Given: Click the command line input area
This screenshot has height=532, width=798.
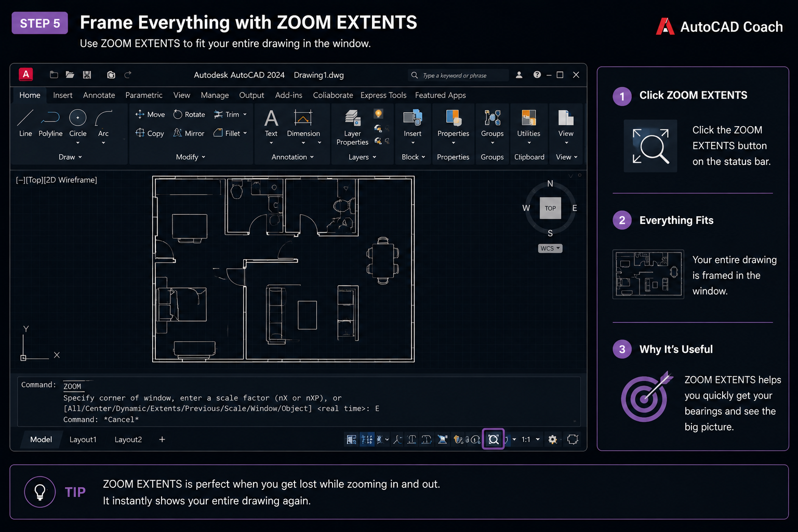Looking at the screenshot, I should (299, 402).
